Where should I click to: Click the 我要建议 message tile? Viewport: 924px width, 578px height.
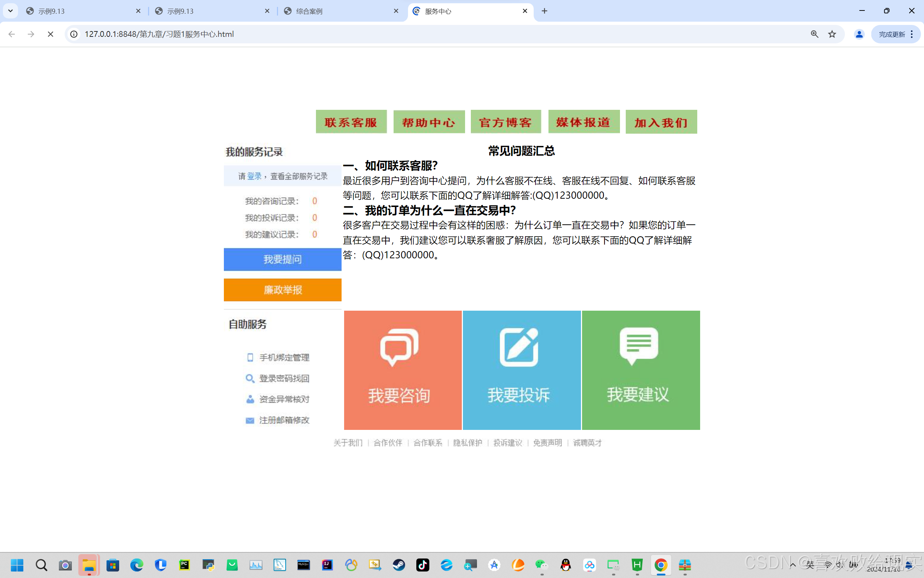641,370
